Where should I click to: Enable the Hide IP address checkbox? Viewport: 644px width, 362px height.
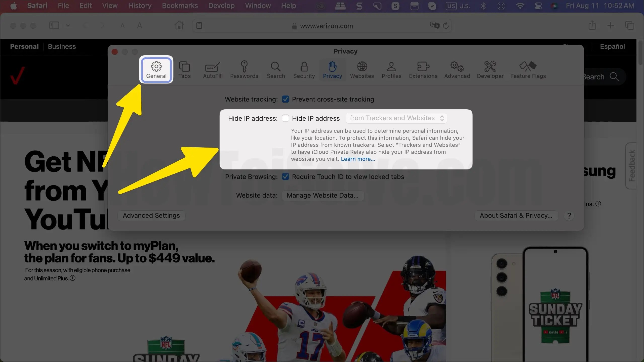click(285, 118)
